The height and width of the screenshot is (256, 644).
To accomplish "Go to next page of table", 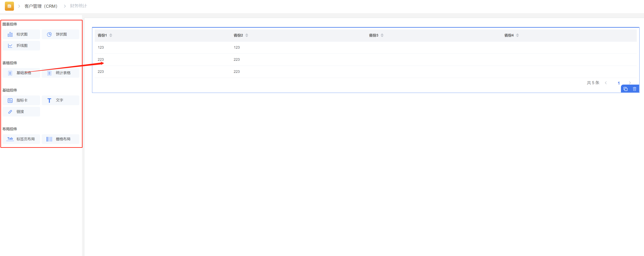I will [x=630, y=83].
